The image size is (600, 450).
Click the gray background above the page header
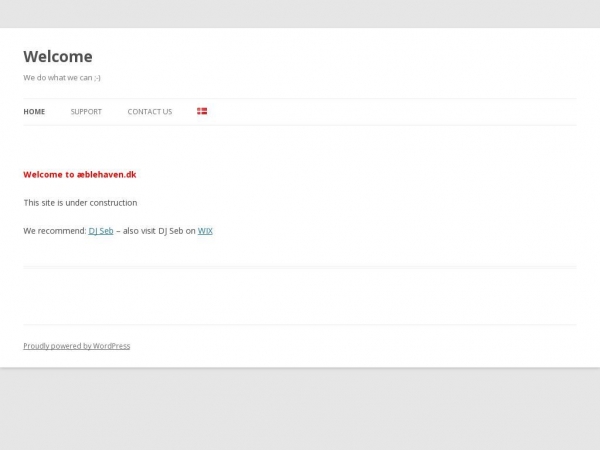point(300,13)
